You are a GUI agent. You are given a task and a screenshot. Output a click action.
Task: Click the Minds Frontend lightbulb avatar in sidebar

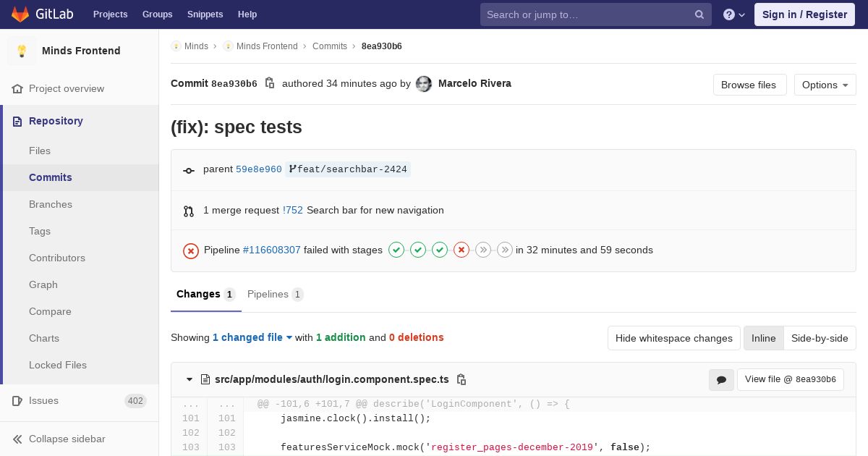[22, 51]
